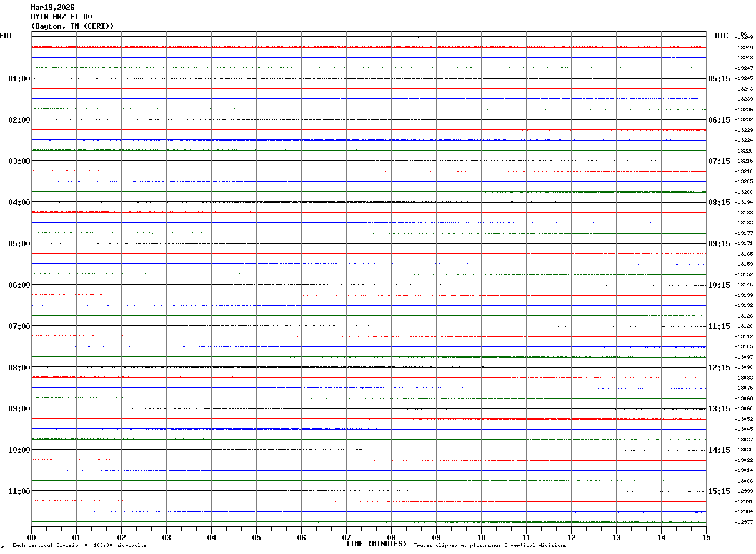Click the DC offset value -12999
Viewport: 756px width, 554px height.
click(x=744, y=491)
